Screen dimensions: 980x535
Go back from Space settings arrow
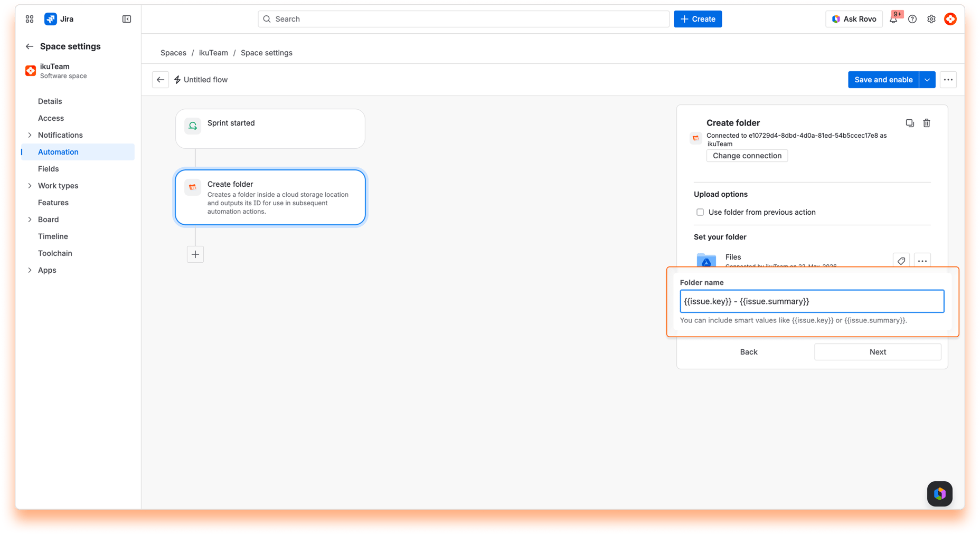tap(30, 46)
